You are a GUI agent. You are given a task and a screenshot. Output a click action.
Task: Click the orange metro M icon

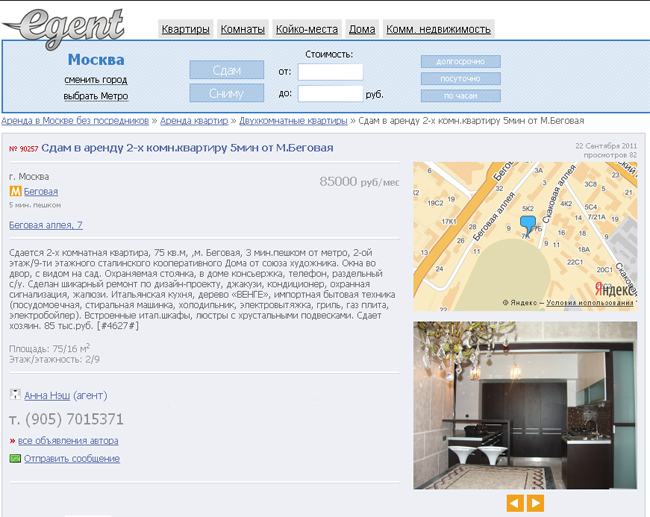[x=15, y=191]
